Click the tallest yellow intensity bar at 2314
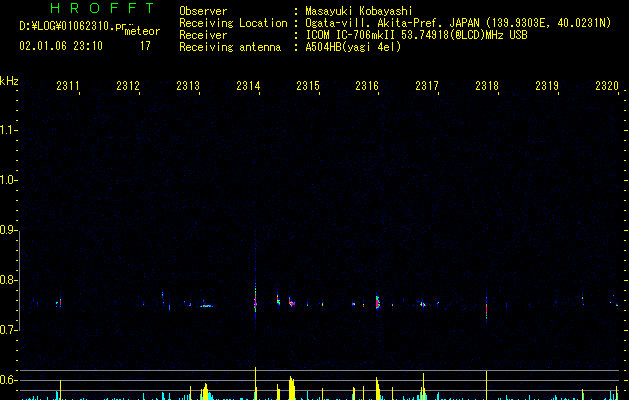629x400 pixels. (255, 383)
